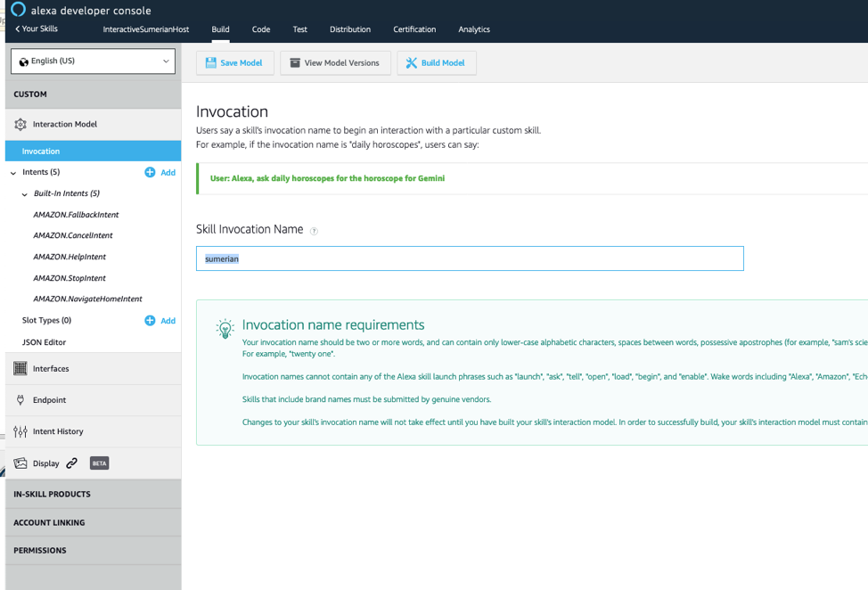868x590 pixels.
Task: Open the Endpoint section
Action: click(x=93, y=400)
